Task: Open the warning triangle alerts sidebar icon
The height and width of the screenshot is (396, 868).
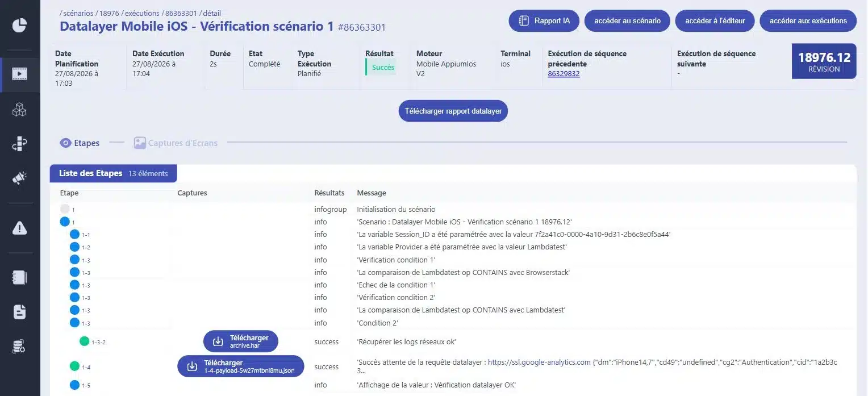Action: coord(20,228)
